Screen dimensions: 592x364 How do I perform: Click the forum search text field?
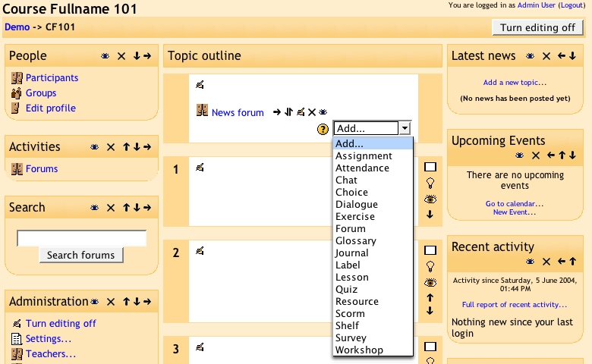tap(81, 238)
